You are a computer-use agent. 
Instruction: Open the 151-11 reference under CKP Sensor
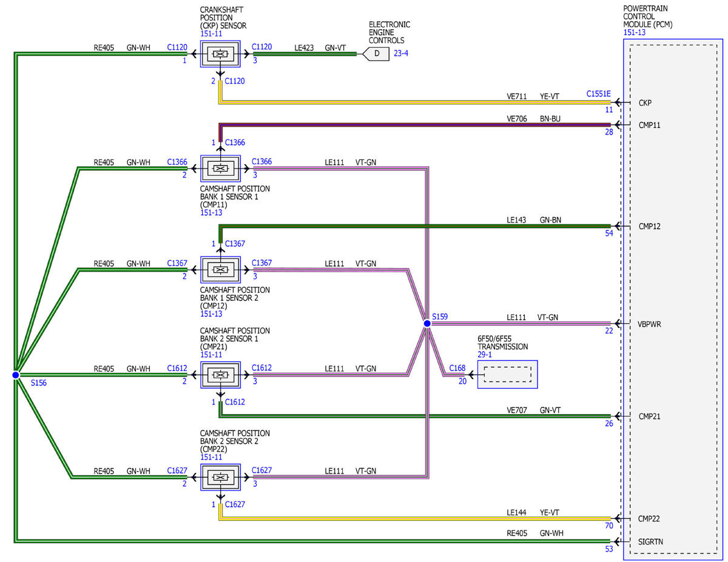[x=211, y=35]
